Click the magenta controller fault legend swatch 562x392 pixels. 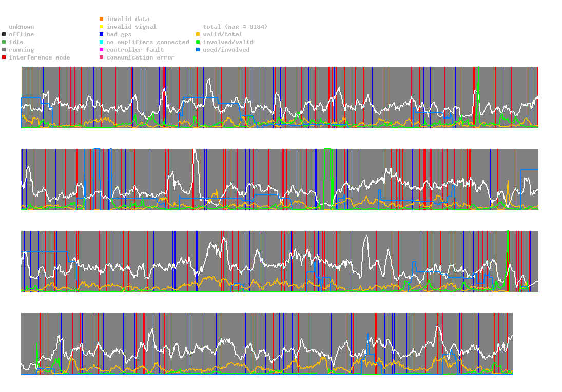tap(102, 50)
